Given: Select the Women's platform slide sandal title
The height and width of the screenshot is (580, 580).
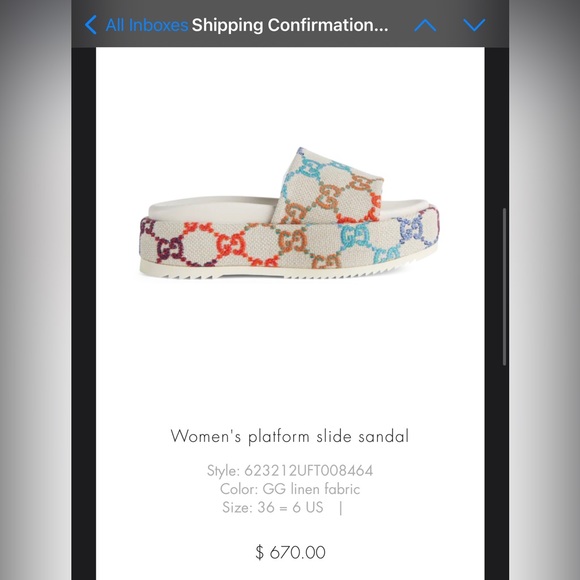Looking at the screenshot, I should pos(290,436).
